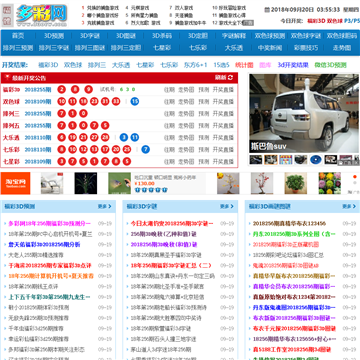Screen dimensions: 360x360
Task: Open 开奖直播 for the 排列五 row
Action: 223,126
